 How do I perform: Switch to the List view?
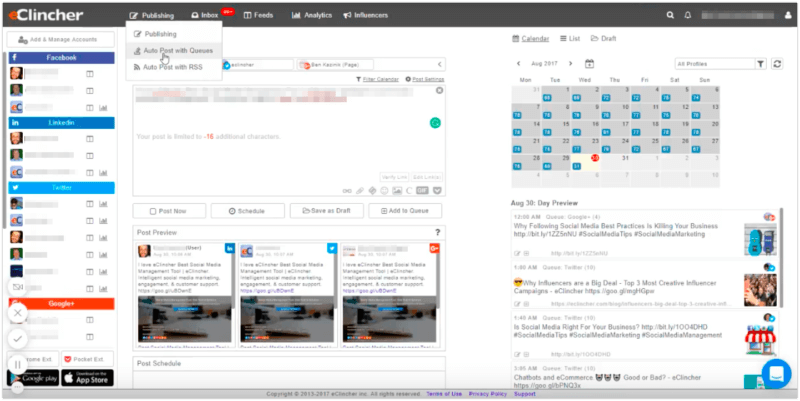[x=569, y=38]
